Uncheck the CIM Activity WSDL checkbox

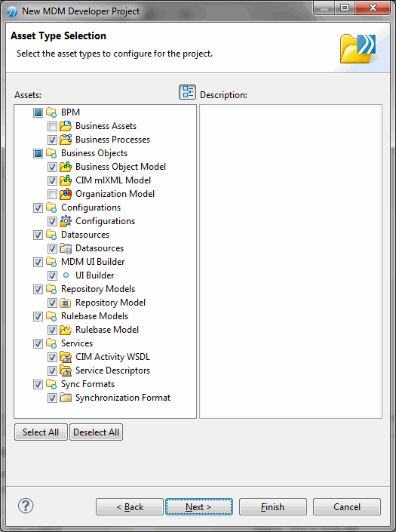(52, 357)
